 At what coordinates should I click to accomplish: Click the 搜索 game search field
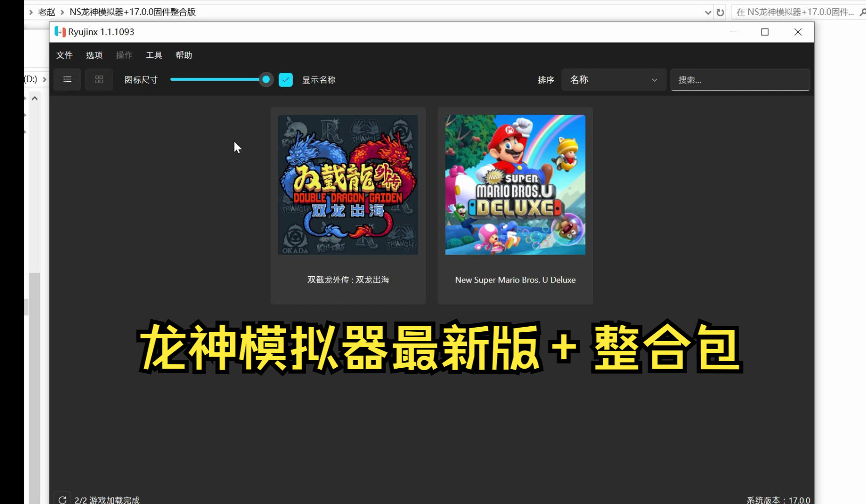click(740, 80)
